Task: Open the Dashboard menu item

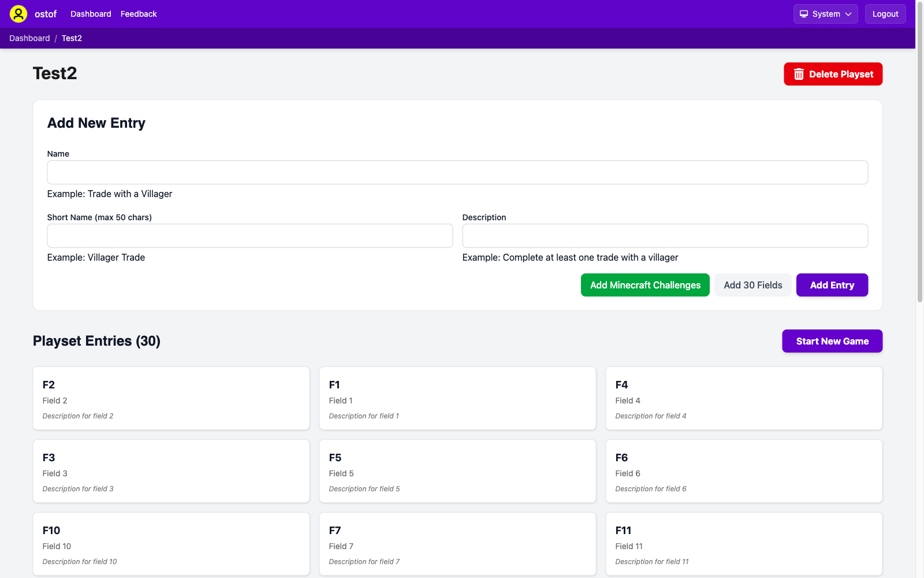Action: click(91, 13)
